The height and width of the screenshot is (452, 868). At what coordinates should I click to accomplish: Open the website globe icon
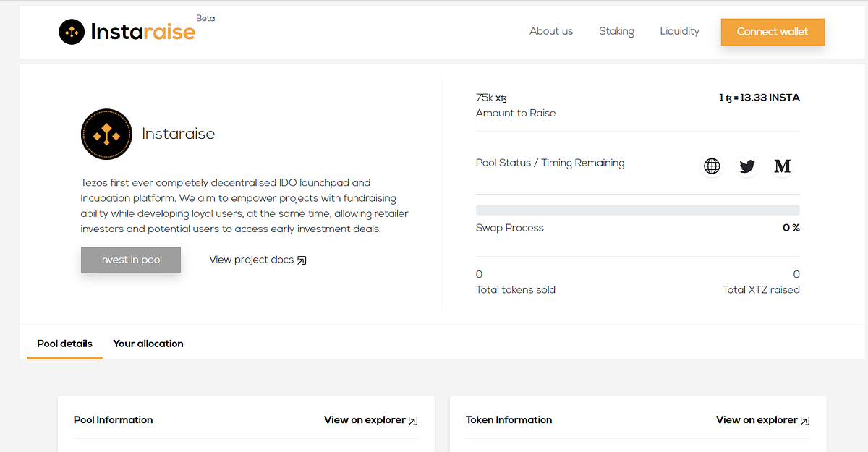click(712, 166)
